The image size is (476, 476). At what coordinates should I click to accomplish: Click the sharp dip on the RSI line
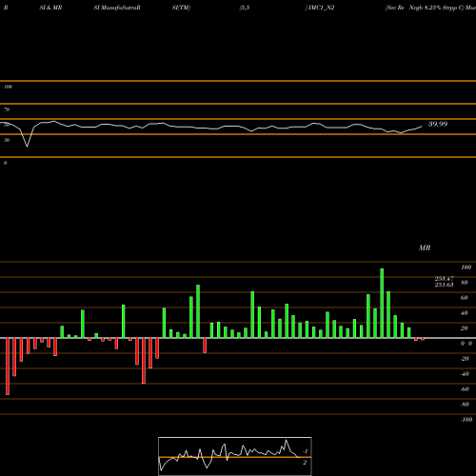(x=27, y=146)
